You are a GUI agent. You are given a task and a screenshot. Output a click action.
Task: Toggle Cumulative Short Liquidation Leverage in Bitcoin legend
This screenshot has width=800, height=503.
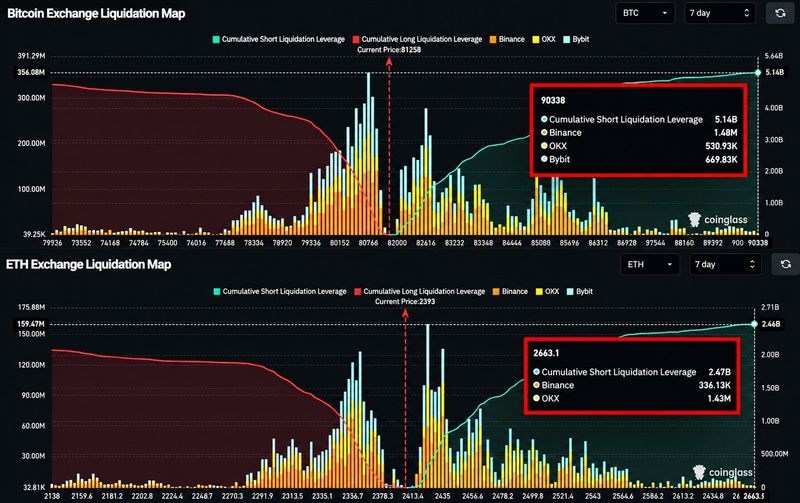[x=279, y=39]
